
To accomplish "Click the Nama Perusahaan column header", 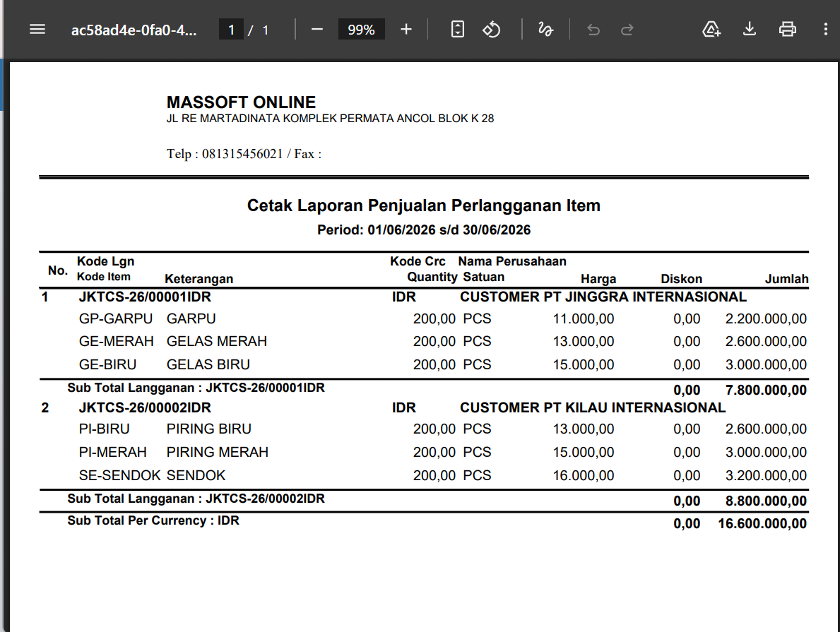I will click(511, 261).
